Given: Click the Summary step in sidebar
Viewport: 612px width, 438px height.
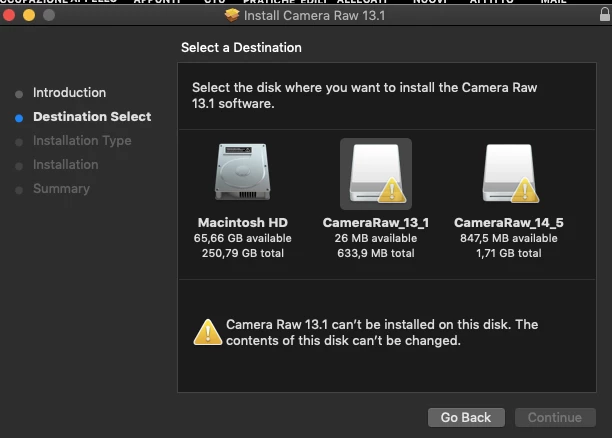Looking at the screenshot, I should coord(61,189).
